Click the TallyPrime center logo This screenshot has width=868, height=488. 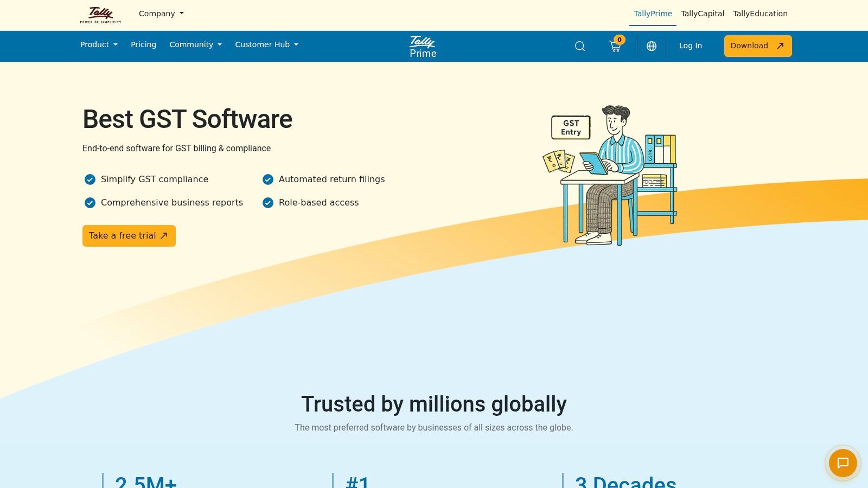point(423,47)
